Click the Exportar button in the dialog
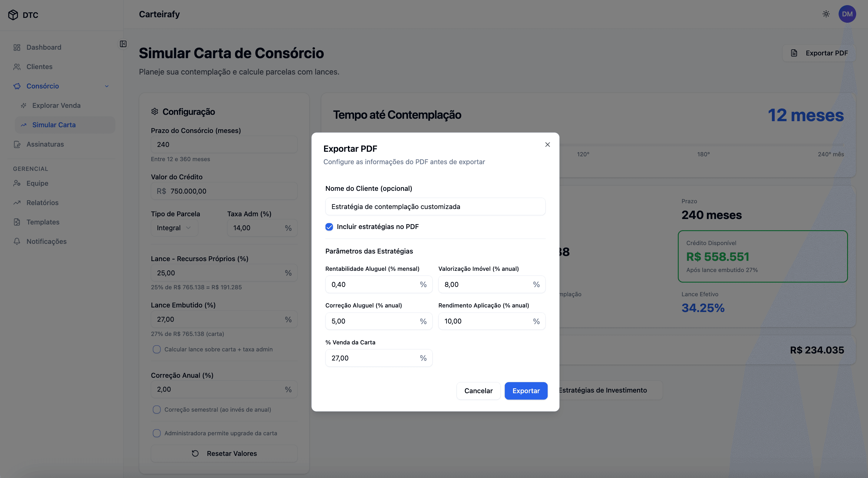The width and height of the screenshot is (868, 478). pos(526,391)
